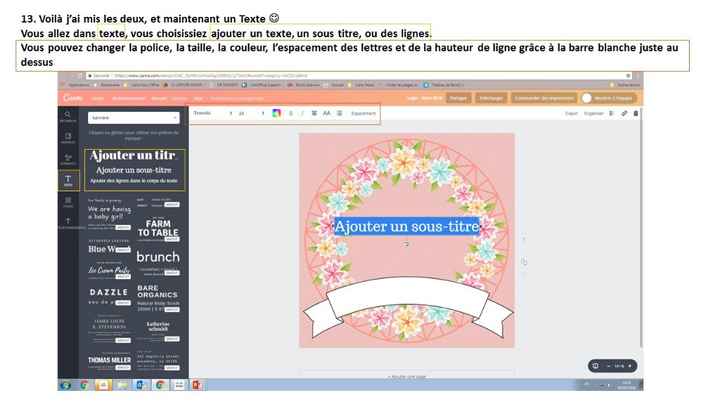Open the font family dropdown

pos(213,113)
